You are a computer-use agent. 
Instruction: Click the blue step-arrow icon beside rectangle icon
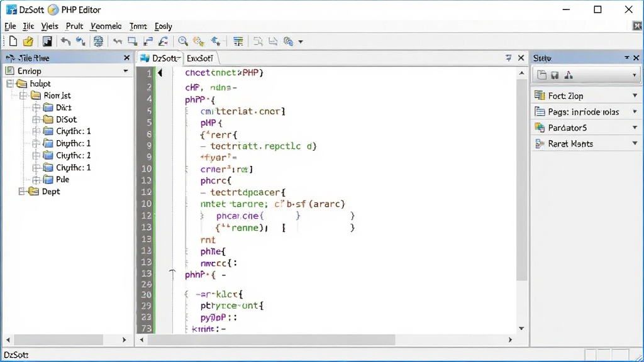[148, 41]
